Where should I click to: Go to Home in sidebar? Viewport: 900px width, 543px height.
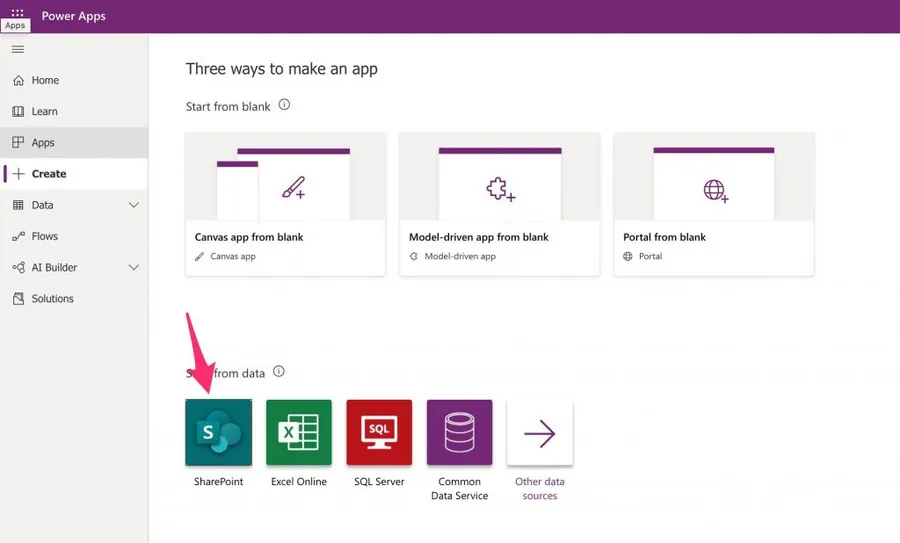pyautogui.click(x=45, y=80)
